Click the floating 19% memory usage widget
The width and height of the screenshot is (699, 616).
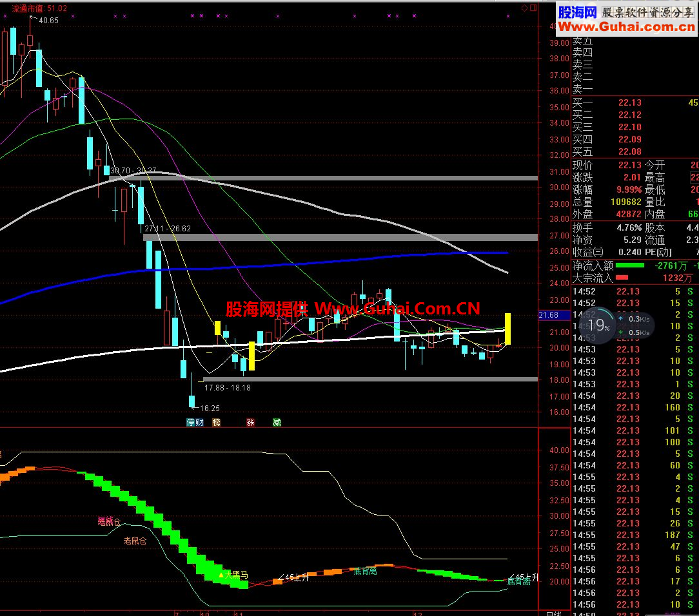click(x=597, y=325)
